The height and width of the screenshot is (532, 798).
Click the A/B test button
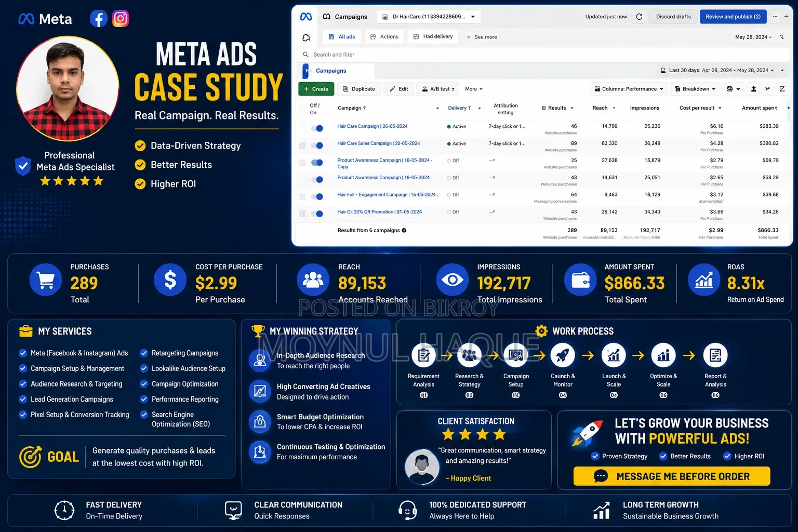pyautogui.click(x=438, y=89)
